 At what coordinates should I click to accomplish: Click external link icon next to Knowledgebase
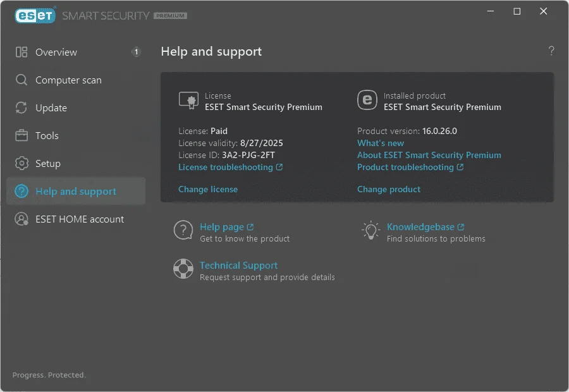pyautogui.click(x=461, y=227)
